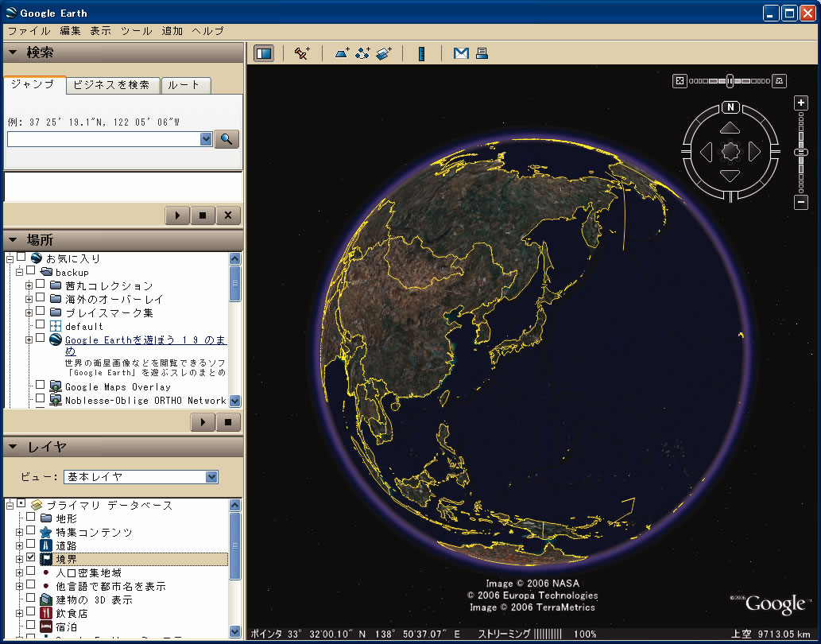Image resolution: width=821 pixels, height=644 pixels.
Task: Switch to the ルート tab
Action: coord(185,85)
